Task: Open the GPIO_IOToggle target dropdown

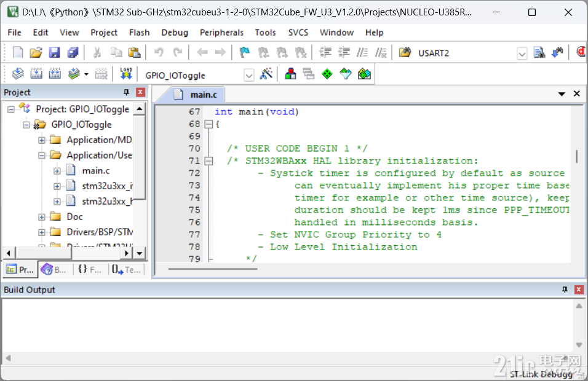Action: [x=249, y=76]
